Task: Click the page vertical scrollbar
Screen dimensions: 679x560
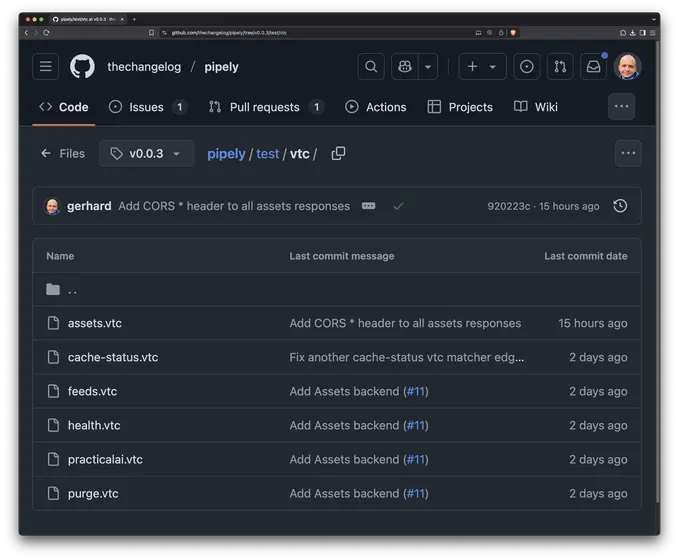Action: [x=657, y=271]
